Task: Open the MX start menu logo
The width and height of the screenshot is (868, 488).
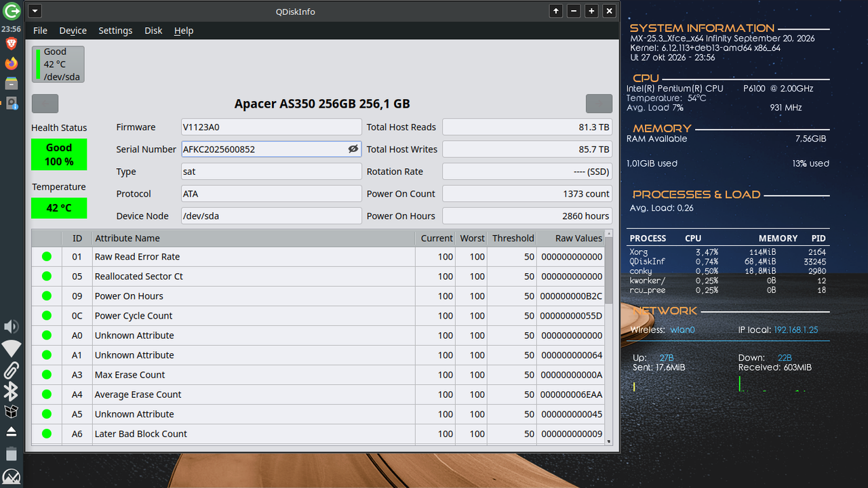Action: coord(12,476)
